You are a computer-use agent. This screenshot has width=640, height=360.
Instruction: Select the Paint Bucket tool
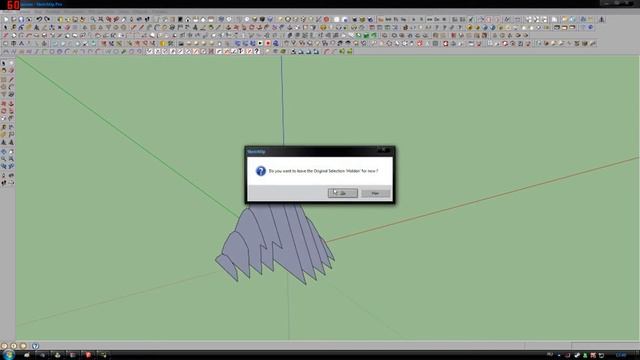tap(4, 70)
